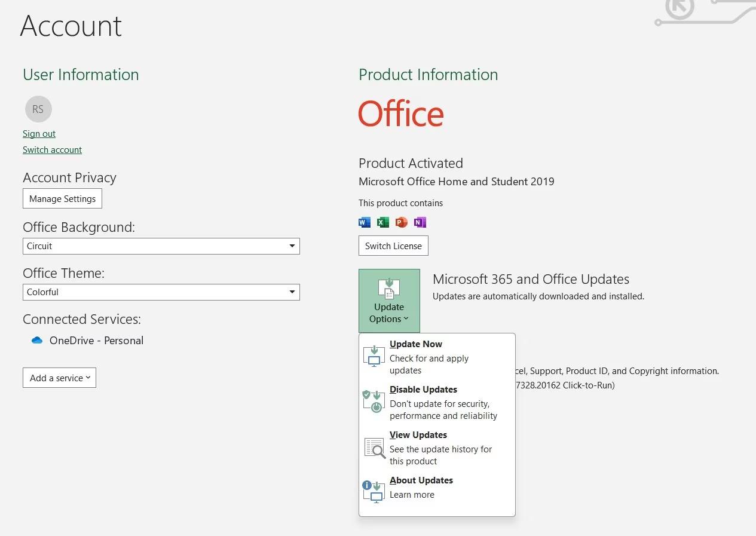Click the Switch License button
The height and width of the screenshot is (536, 756).
393,246
